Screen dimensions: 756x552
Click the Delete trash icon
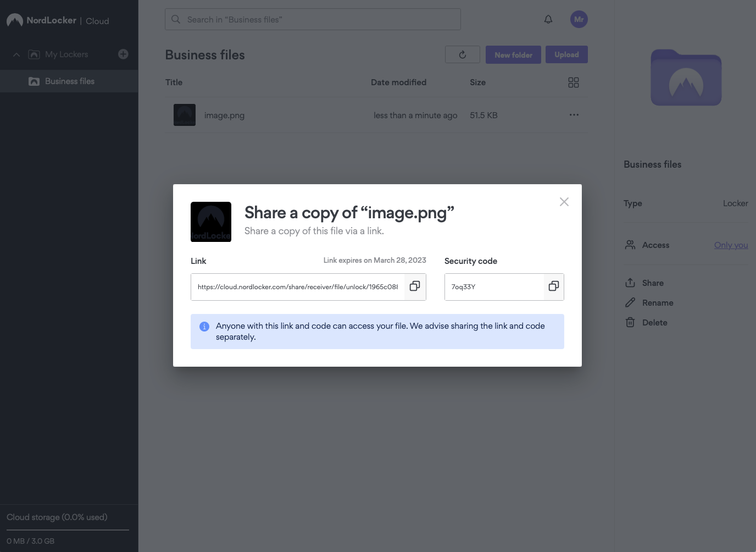pos(630,322)
